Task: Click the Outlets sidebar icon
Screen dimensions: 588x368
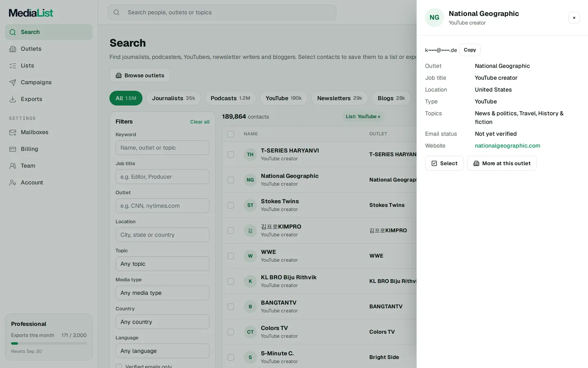Action: click(13, 49)
